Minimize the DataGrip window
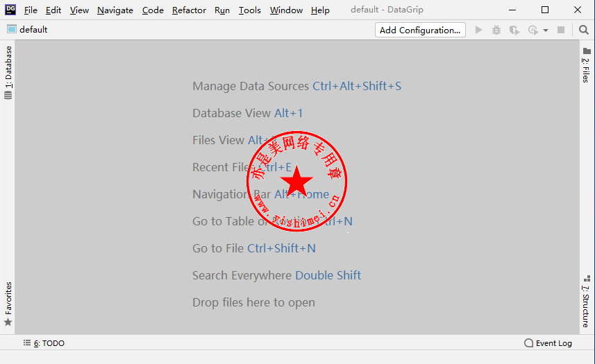Viewport: 595px width, 364px height. pos(512,10)
